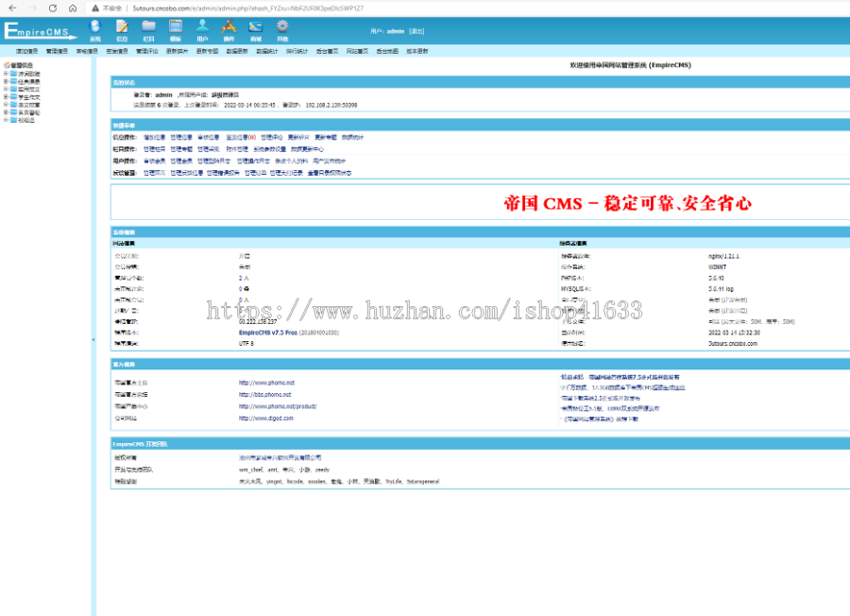The width and height of the screenshot is (850, 616).
Task: Select 网站首页 in the top submenu bar
Action: coord(357,51)
